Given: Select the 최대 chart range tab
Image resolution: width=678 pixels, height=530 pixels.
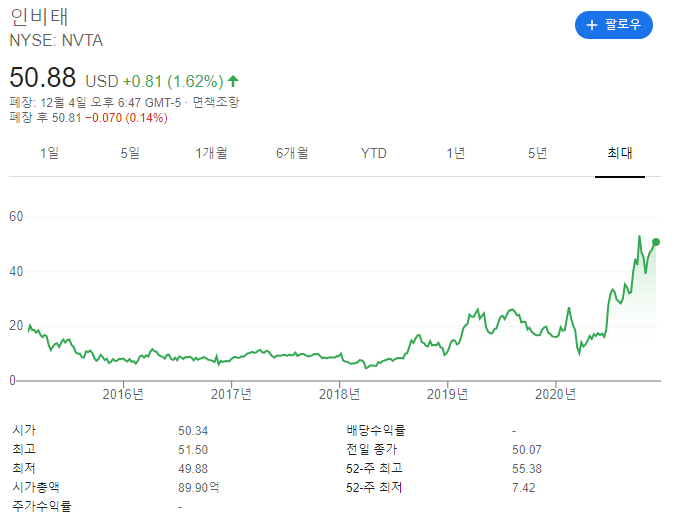Looking at the screenshot, I should [620, 153].
